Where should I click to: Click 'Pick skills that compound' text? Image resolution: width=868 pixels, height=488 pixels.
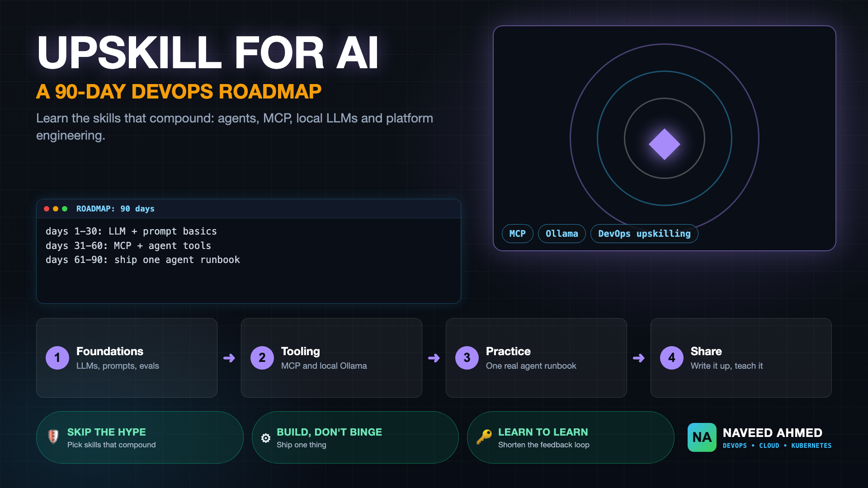(111, 445)
